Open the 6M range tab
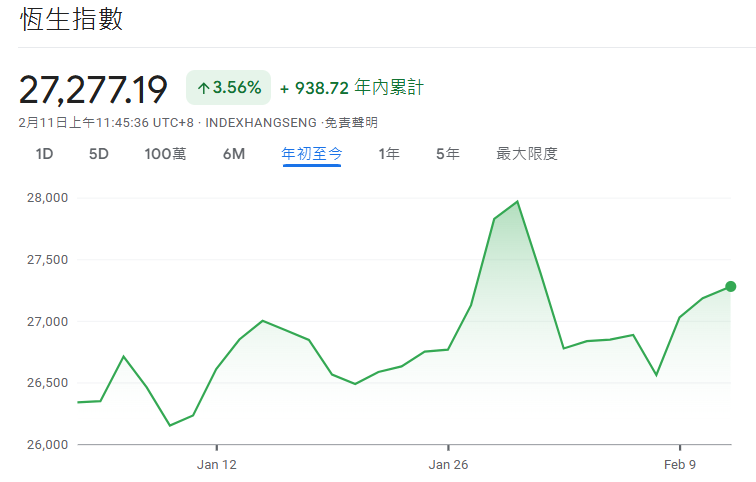Viewport: 756px width, 482px height. click(x=234, y=154)
